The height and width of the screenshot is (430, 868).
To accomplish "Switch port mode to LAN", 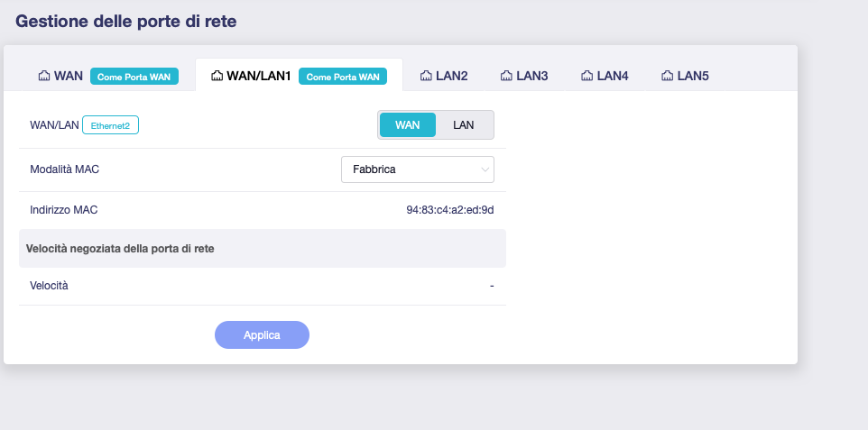I will pos(463,125).
